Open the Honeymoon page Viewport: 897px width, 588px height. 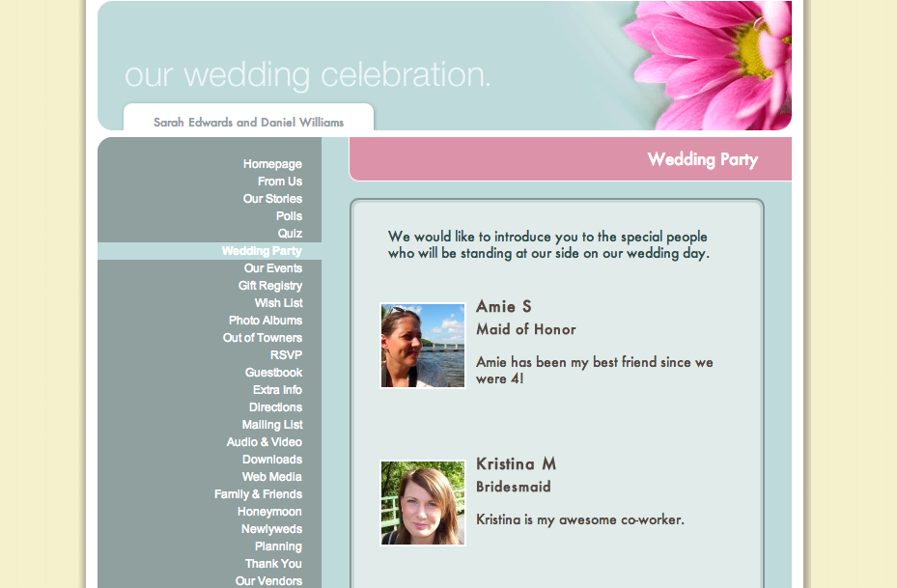269,512
